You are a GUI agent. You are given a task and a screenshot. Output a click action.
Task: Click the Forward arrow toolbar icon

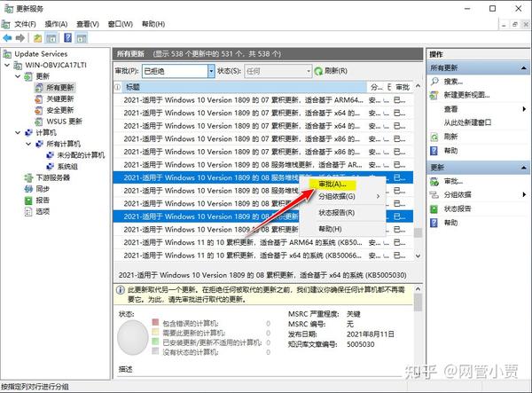tap(20, 38)
